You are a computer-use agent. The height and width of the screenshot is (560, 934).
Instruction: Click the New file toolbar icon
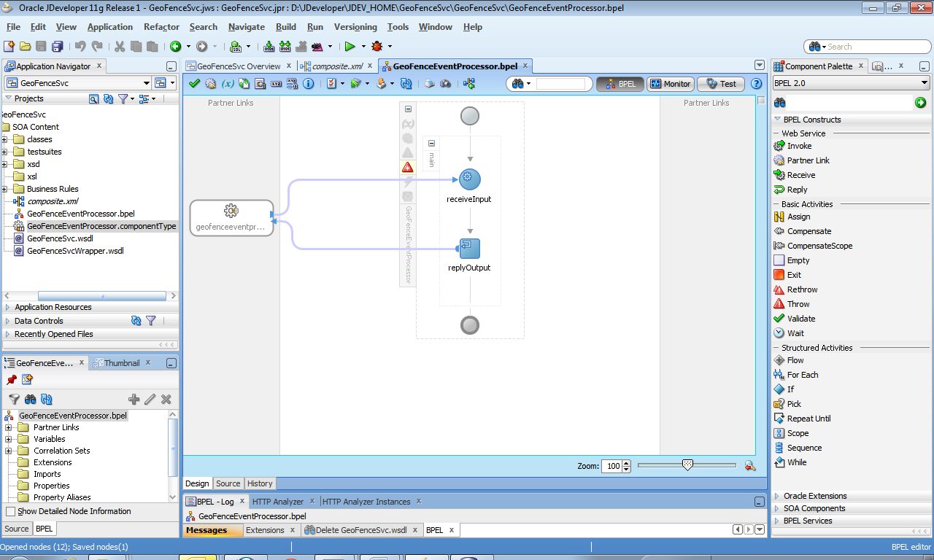tap(9, 46)
